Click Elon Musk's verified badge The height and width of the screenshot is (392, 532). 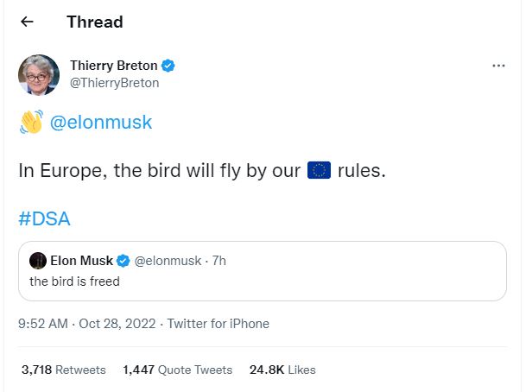pos(123,261)
